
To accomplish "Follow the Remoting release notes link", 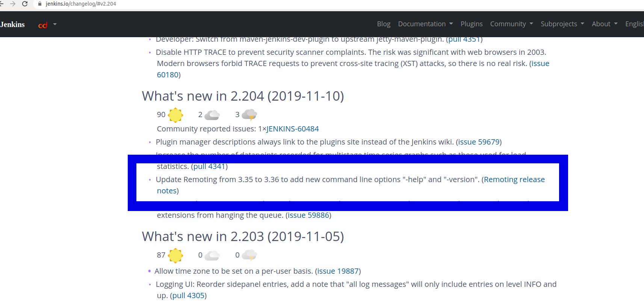I will pyautogui.click(x=514, y=179).
